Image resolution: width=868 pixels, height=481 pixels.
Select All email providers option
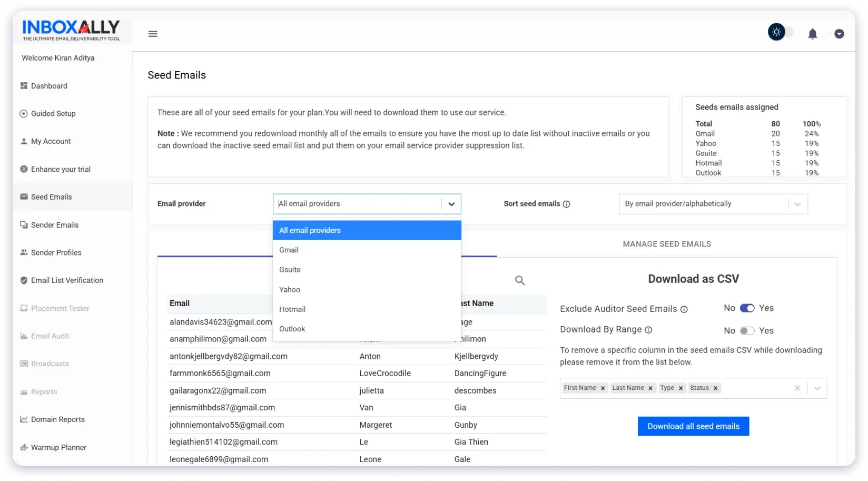tap(367, 230)
